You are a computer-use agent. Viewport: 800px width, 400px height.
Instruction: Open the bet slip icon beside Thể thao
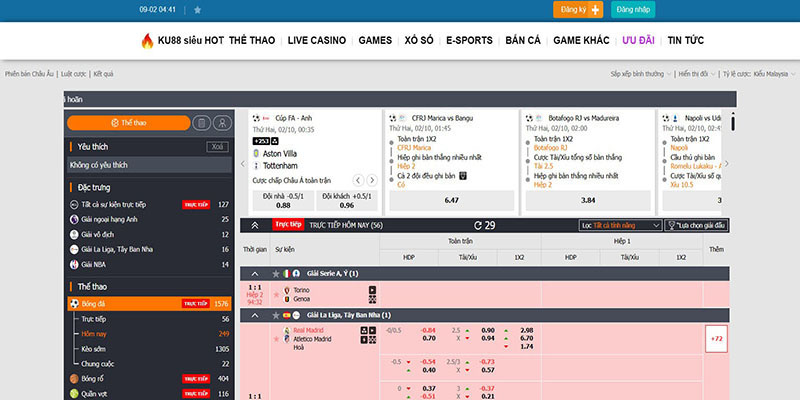pyautogui.click(x=201, y=122)
